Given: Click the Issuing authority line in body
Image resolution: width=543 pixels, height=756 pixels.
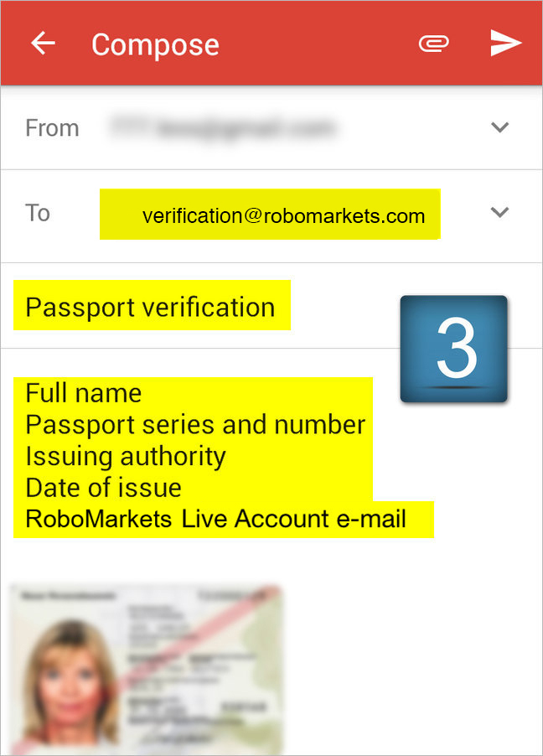Looking at the screenshot, I should pos(126,456).
